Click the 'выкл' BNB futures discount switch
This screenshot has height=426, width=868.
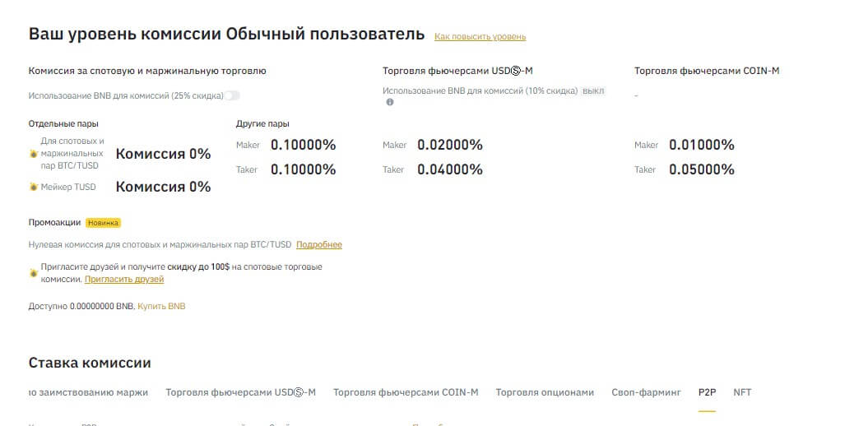592,90
